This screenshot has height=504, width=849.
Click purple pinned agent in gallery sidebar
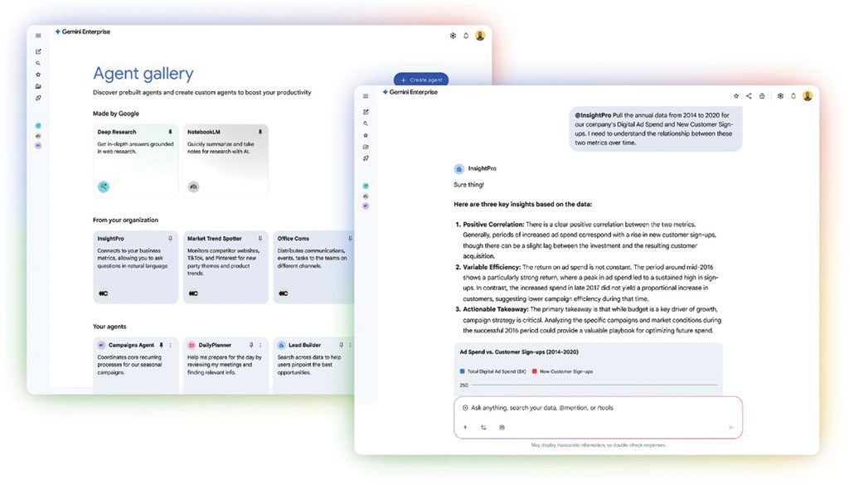click(38, 146)
